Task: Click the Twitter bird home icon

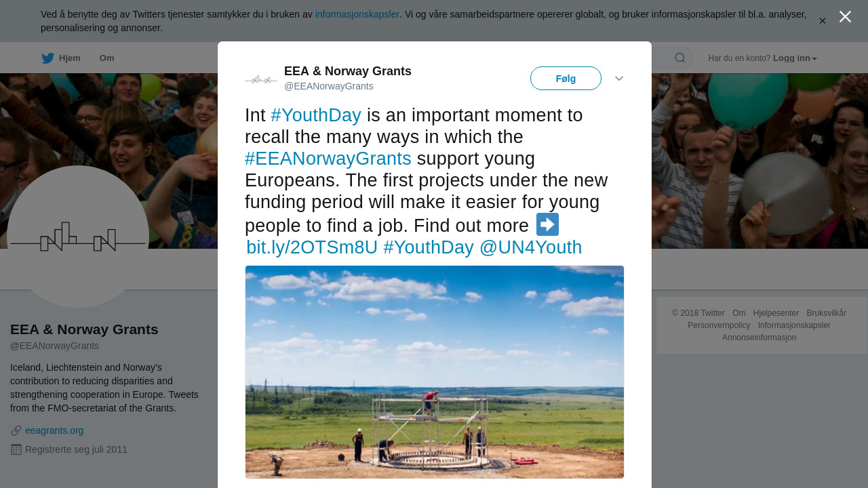Action: [48, 58]
